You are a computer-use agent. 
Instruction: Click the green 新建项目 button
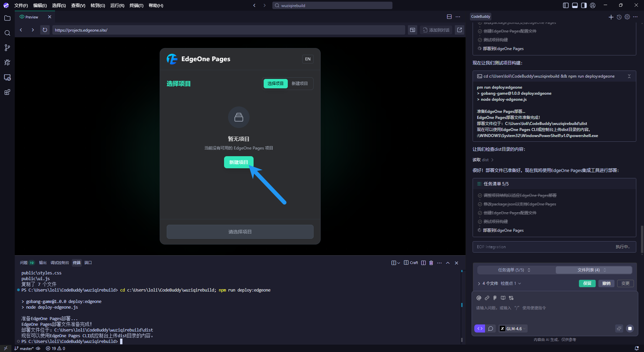point(238,162)
